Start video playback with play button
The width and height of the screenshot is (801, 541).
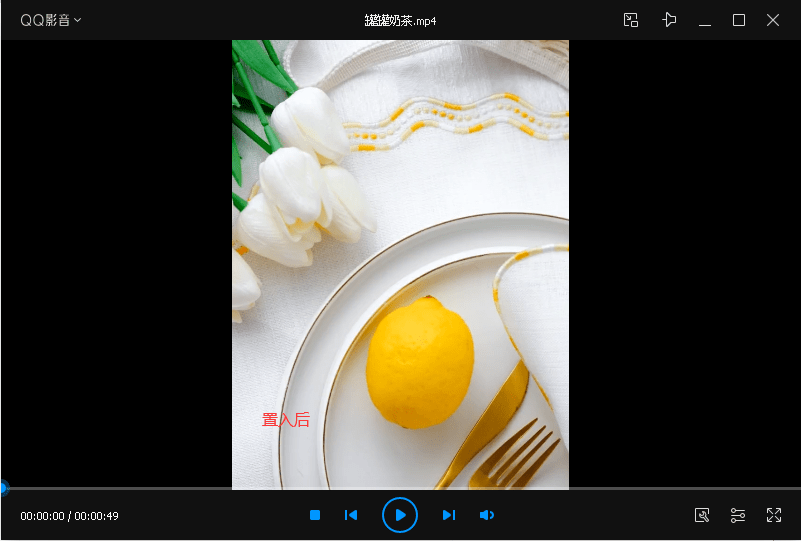[400, 515]
